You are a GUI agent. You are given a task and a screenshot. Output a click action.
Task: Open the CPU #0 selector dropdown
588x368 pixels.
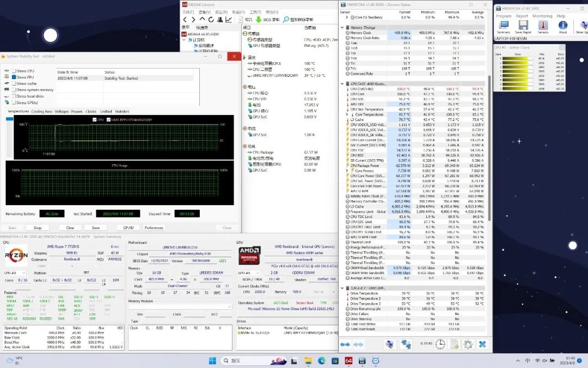(15, 273)
